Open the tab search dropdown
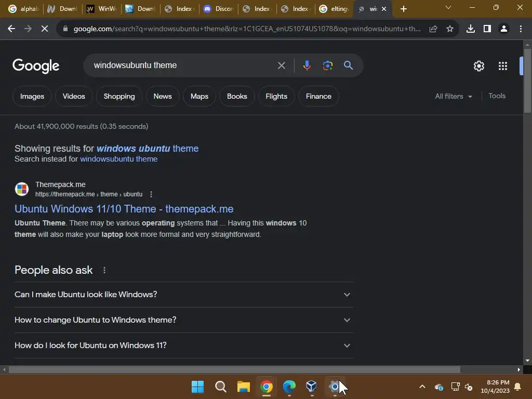 pyautogui.click(x=448, y=7)
